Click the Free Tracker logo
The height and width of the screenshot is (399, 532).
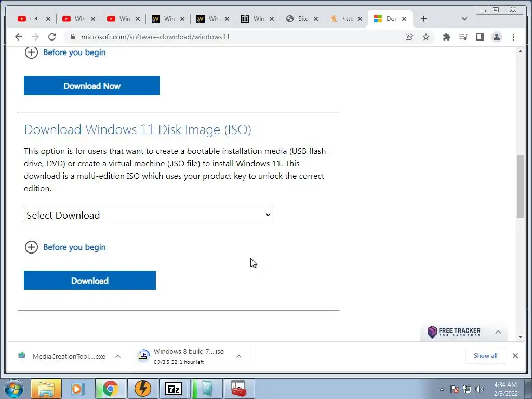coord(454,332)
